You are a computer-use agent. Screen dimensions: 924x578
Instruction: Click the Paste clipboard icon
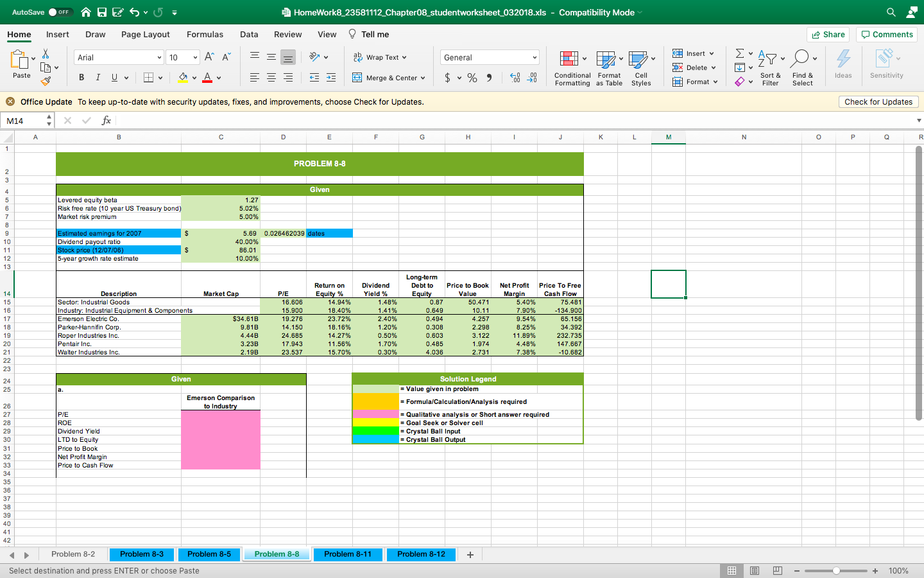tap(19, 59)
